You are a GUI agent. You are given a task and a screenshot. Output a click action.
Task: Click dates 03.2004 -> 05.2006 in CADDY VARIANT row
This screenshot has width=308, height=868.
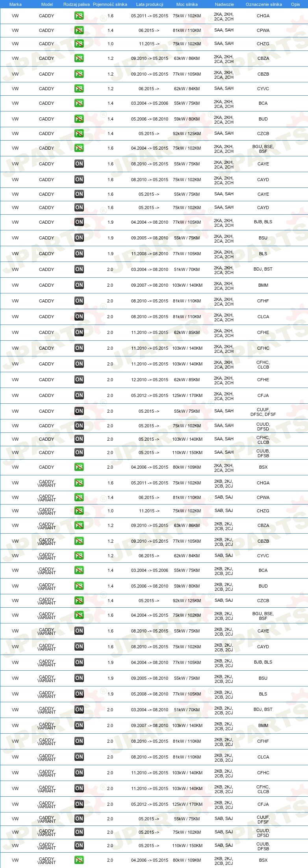coord(150,570)
